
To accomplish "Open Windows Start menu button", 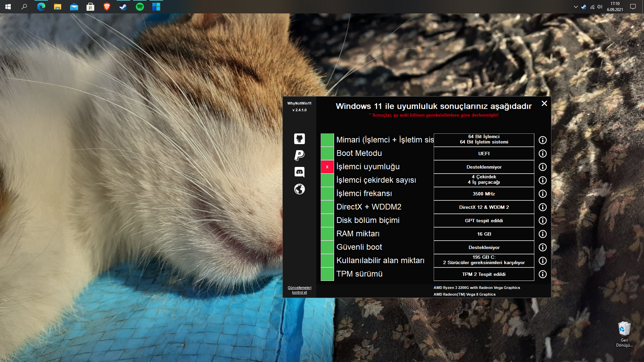I will pos(8,7).
